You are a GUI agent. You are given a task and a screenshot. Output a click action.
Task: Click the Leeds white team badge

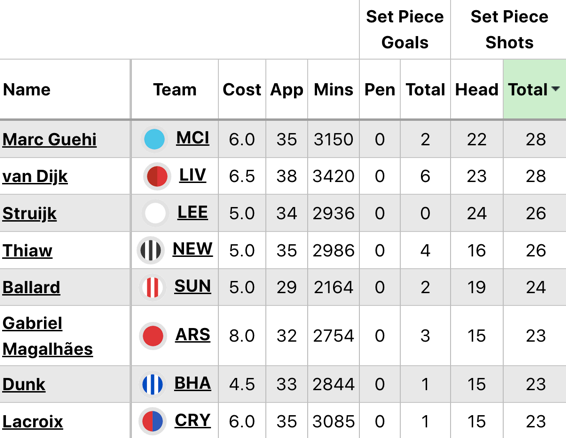(x=155, y=213)
